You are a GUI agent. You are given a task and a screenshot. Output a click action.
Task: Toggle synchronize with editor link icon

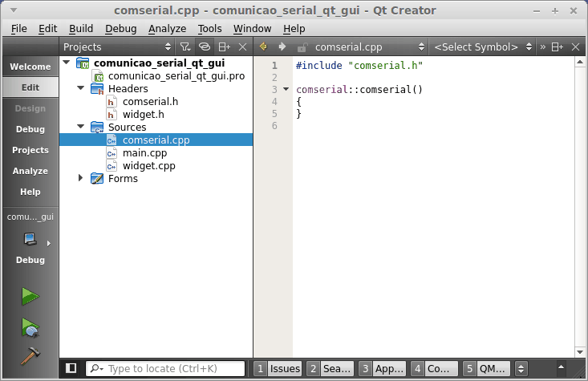click(x=205, y=47)
